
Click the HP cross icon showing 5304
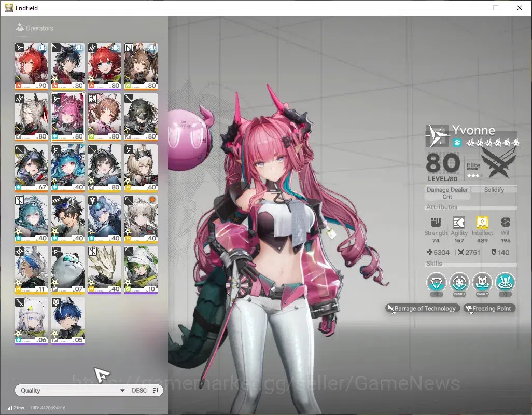429,252
